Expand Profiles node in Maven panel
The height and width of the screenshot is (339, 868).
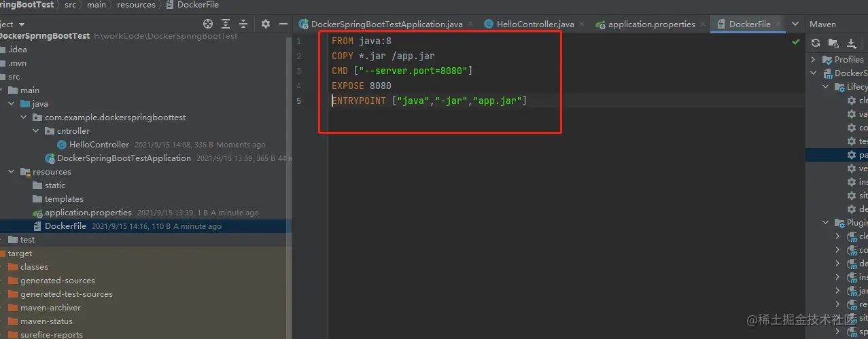tap(814, 60)
